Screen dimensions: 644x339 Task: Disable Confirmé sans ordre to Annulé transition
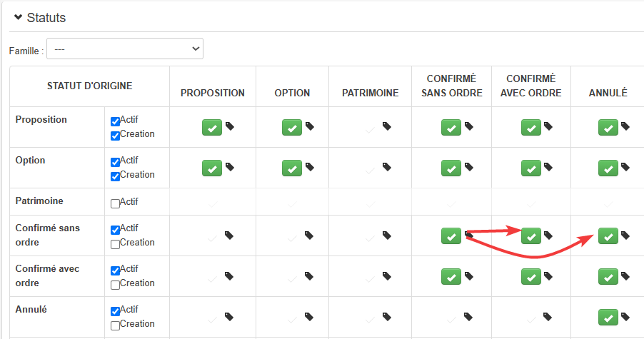click(608, 236)
